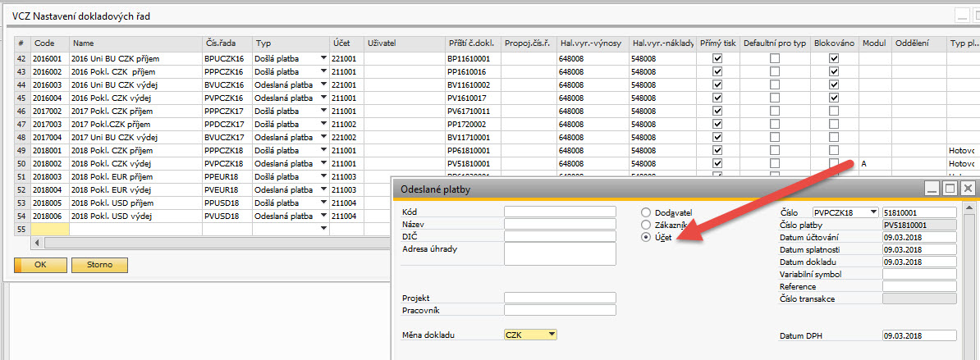Toggle Přímý tisk for row 2018001
This screenshot has width=980, height=360.
(x=717, y=150)
